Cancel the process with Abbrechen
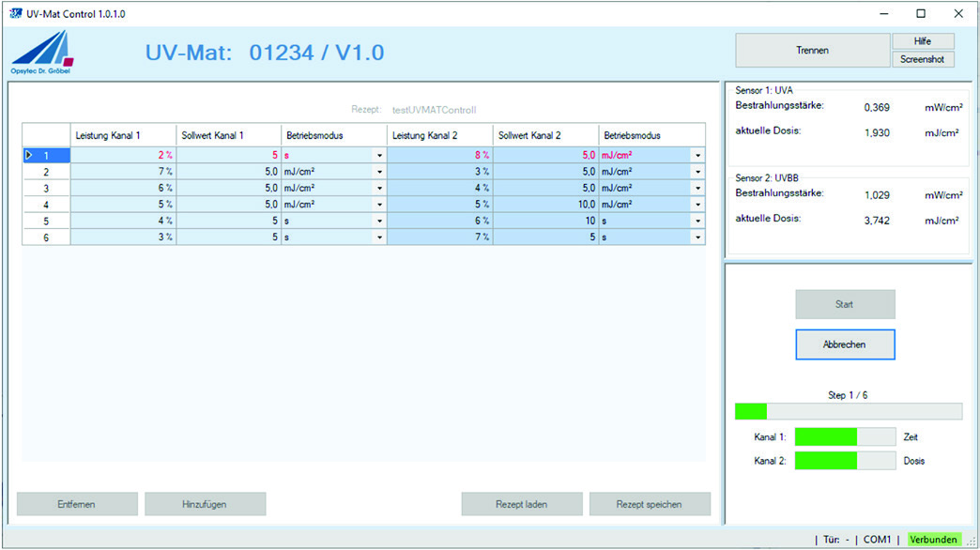 pos(845,344)
